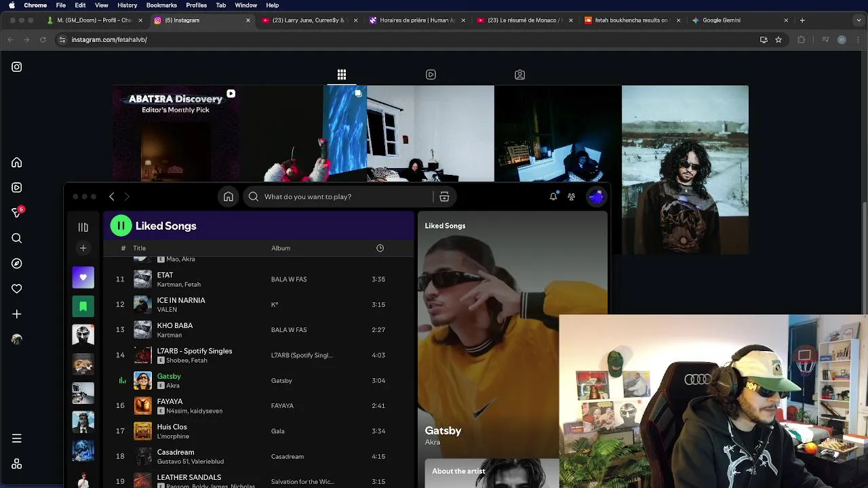
Task: Switch to Instagram profile Posts grid tab
Action: [342, 75]
